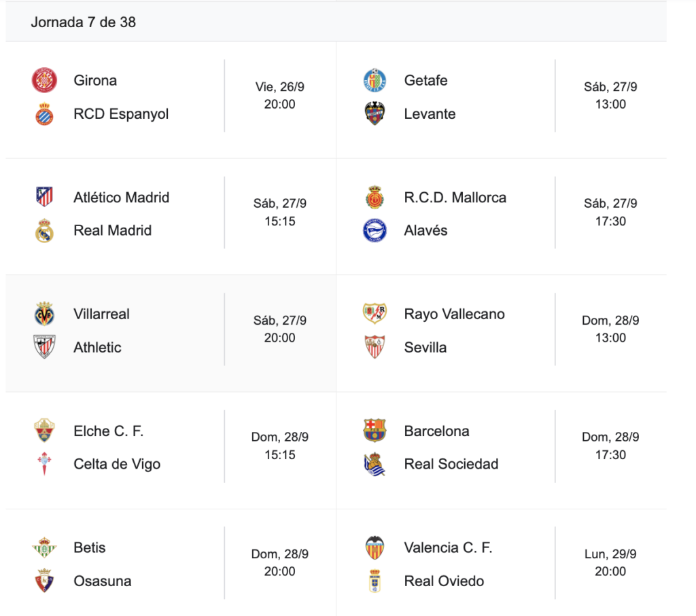The image size is (696, 616).
Task: Click the Celta de Vigo crest
Action: (44, 465)
